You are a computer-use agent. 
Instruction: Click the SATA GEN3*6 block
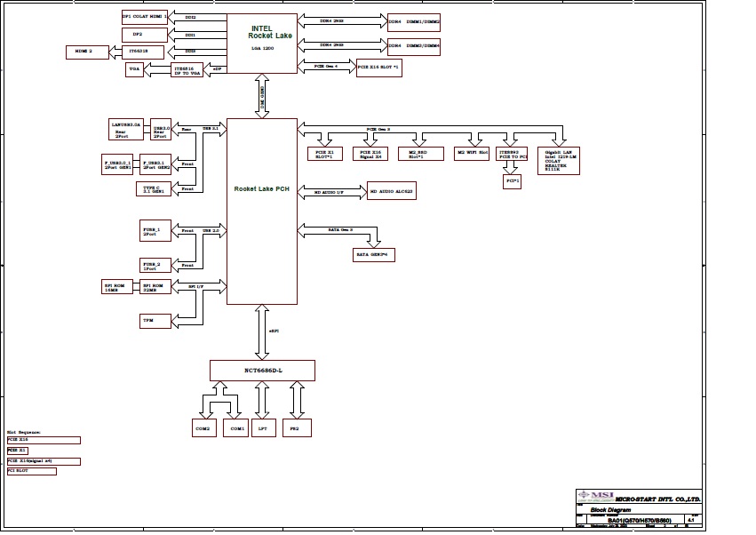375,254
